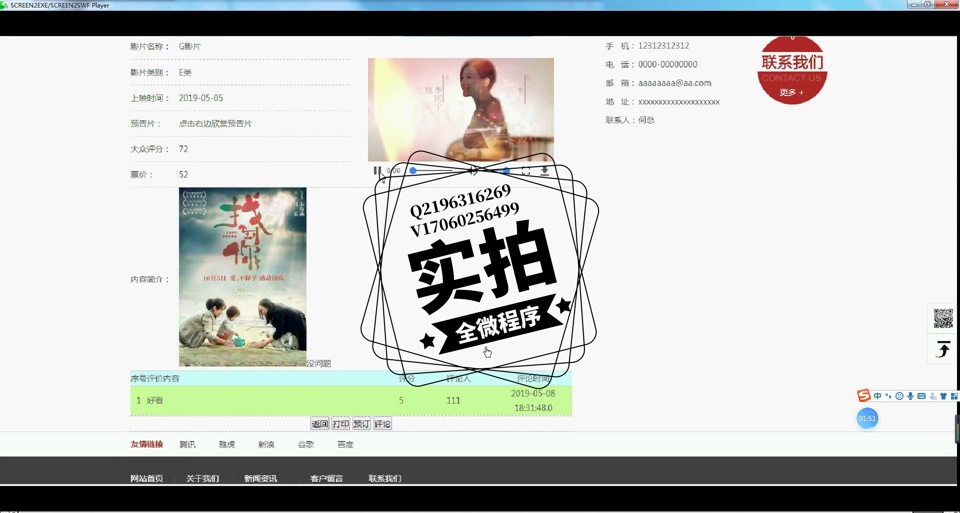
Task: Open the 新浪 friendly link
Action: pos(266,444)
